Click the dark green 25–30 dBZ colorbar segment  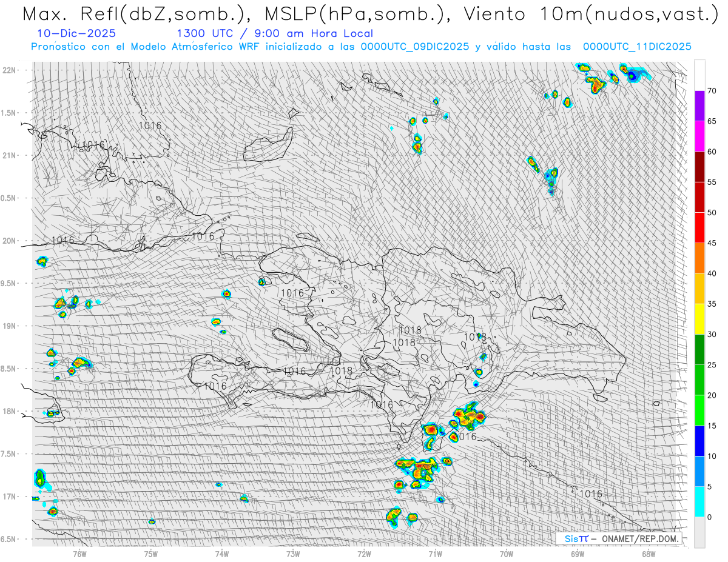tap(699, 350)
